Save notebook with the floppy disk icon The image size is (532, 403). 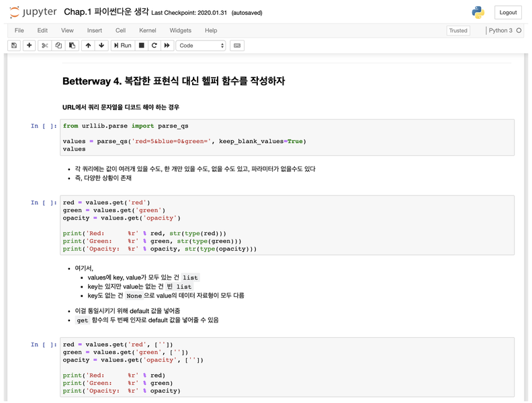pos(14,46)
